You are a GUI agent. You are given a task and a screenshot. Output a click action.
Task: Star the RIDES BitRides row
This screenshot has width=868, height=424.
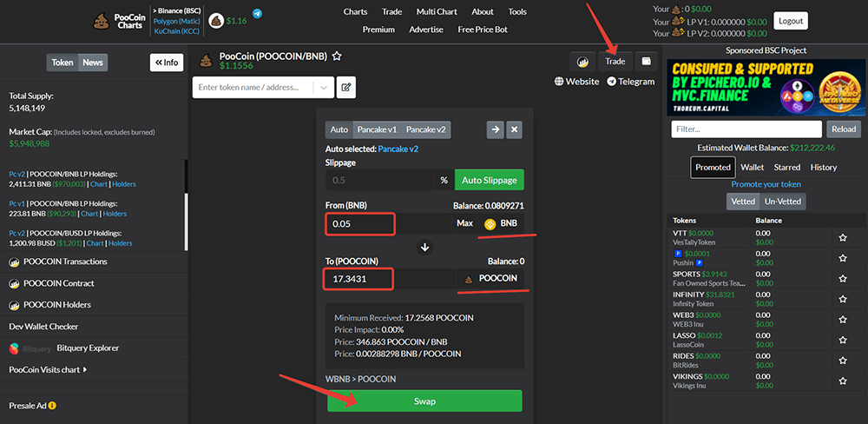coord(843,361)
